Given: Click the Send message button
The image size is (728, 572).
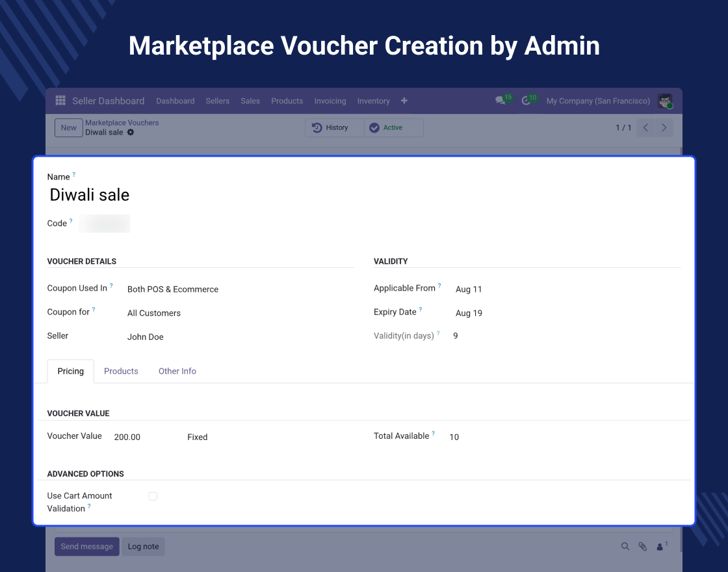Looking at the screenshot, I should tap(87, 547).
